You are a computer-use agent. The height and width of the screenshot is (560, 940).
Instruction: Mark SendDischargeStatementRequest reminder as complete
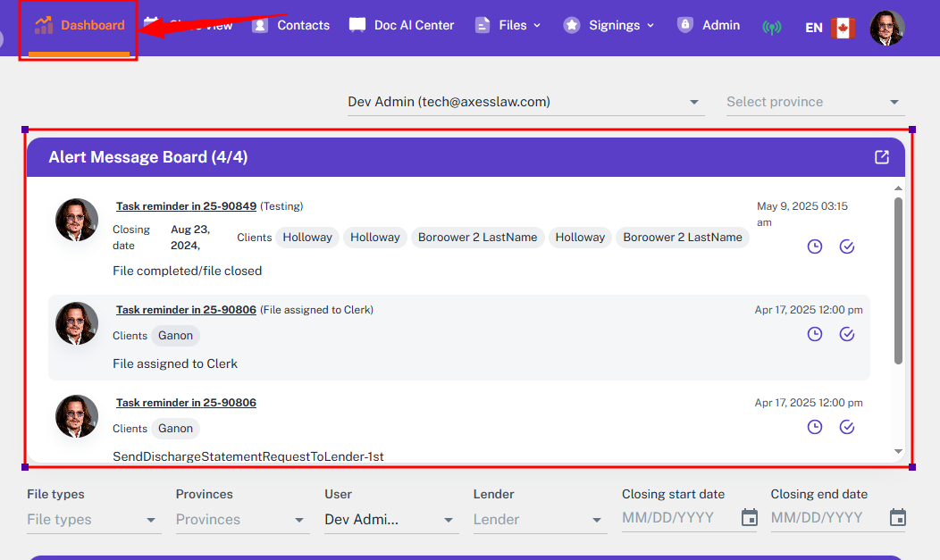pos(847,427)
